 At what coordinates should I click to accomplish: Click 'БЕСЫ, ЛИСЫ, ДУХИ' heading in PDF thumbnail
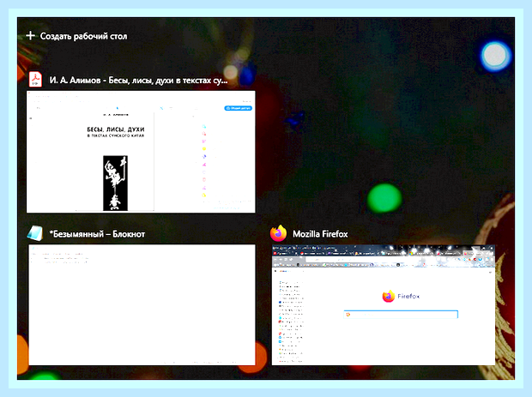[116, 129]
